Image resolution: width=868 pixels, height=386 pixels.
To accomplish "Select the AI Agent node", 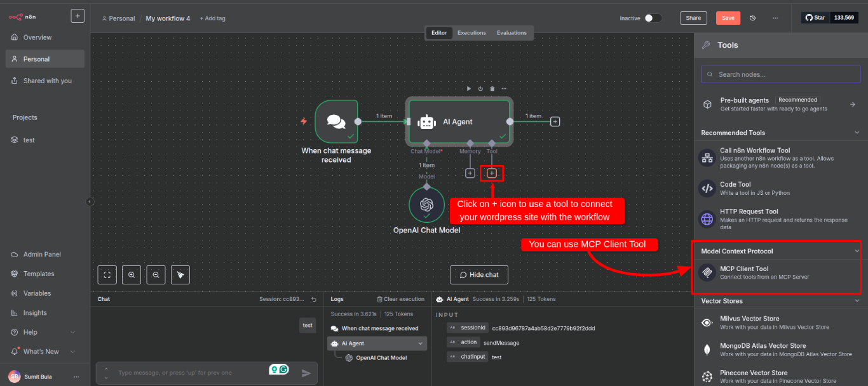I will [x=459, y=121].
